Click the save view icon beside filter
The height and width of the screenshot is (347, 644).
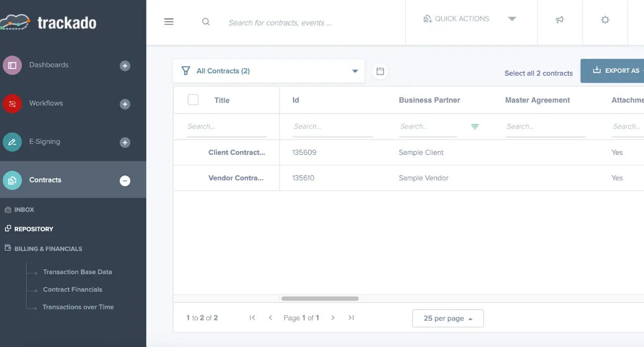(380, 71)
